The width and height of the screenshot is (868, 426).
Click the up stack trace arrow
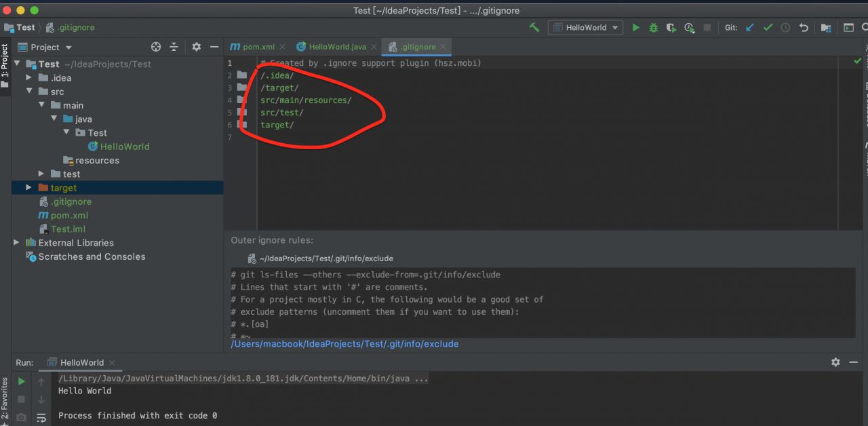(41, 382)
